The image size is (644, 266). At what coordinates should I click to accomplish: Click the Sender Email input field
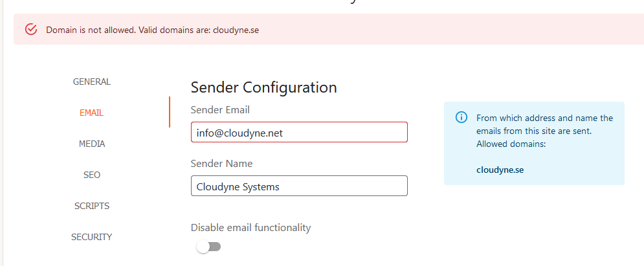[299, 132]
